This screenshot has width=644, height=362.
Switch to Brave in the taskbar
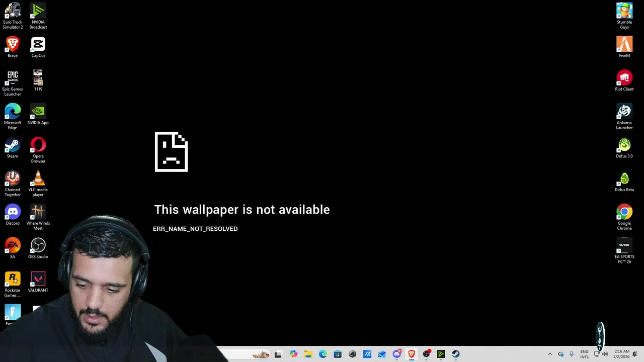(412, 354)
